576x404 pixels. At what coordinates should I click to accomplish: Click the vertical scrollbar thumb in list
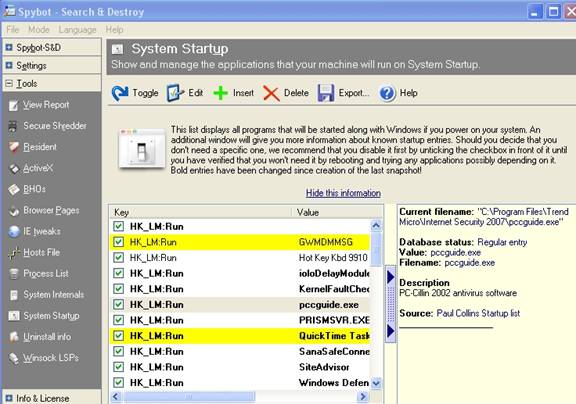pyautogui.click(x=376, y=249)
